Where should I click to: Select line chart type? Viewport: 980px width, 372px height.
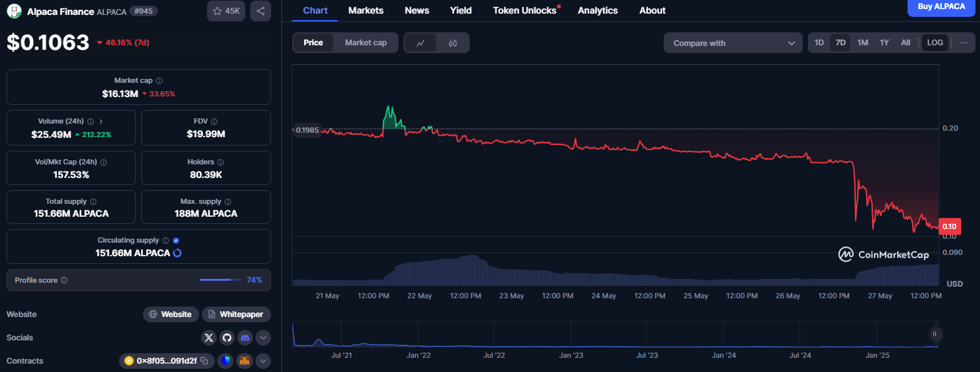click(420, 43)
